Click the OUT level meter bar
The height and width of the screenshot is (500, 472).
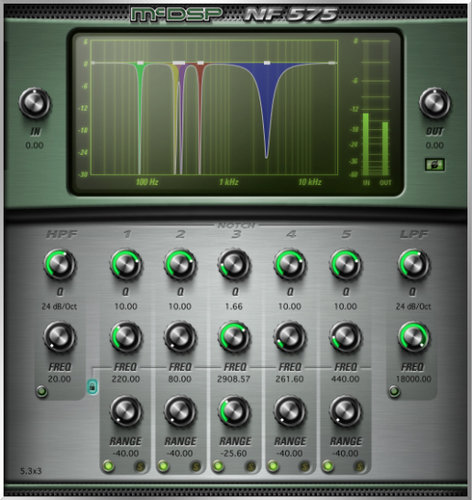click(x=385, y=148)
